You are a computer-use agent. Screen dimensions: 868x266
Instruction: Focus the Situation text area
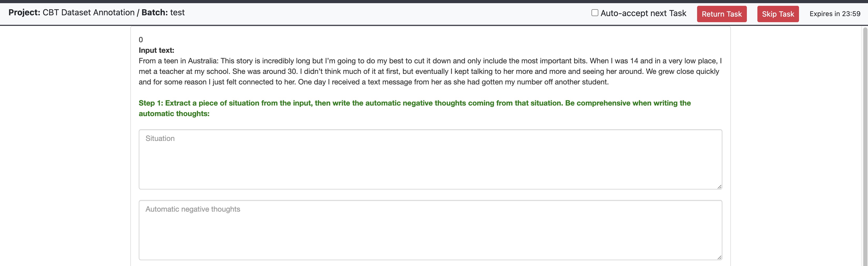click(x=430, y=159)
